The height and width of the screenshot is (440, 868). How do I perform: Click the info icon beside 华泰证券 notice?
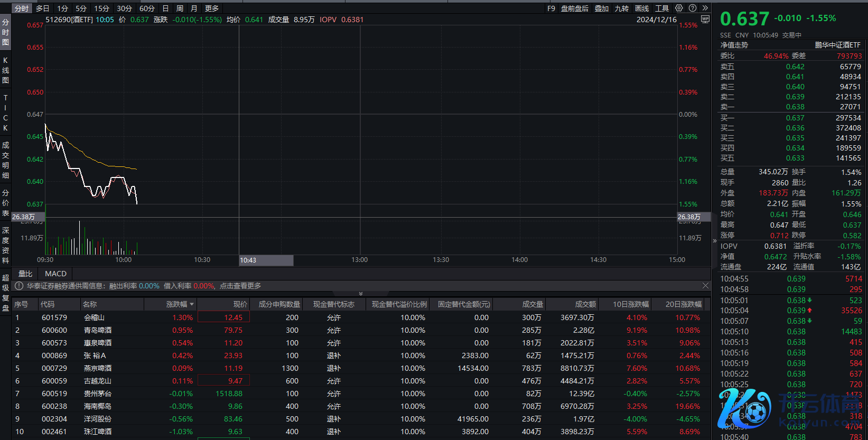19,286
